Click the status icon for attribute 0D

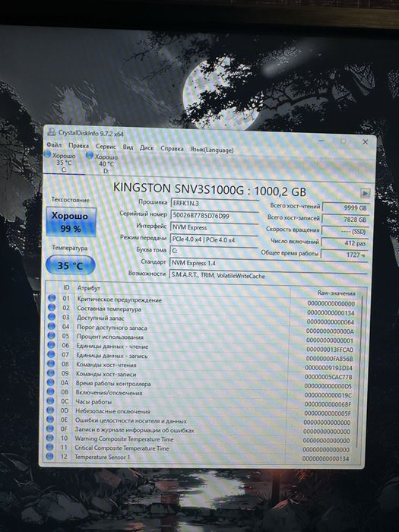tap(50, 410)
